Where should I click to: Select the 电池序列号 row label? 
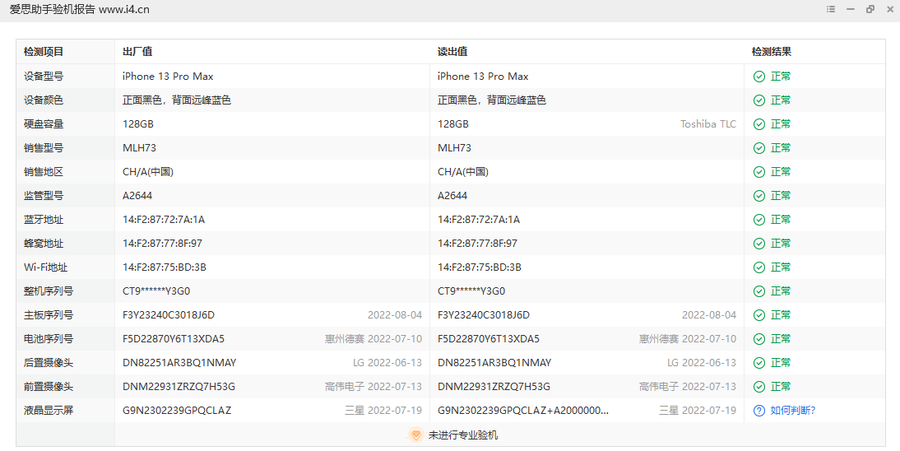coord(48,339)
